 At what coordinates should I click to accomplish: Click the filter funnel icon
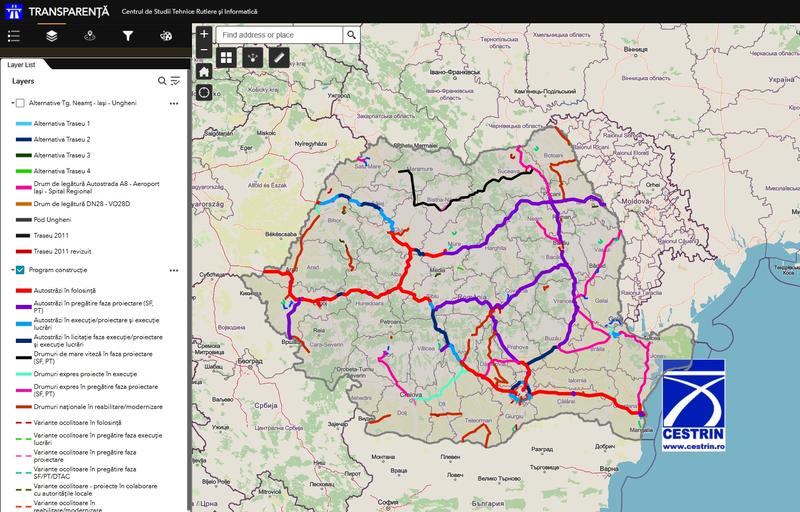click(128, 36)
